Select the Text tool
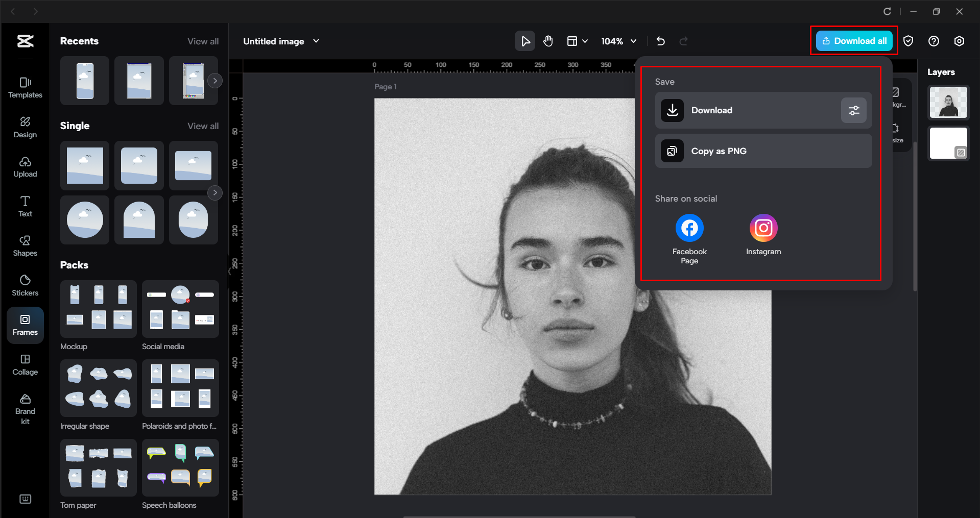The height and width of the screenshot is (518, 980). pyautogui.click(x=25, y=206)
